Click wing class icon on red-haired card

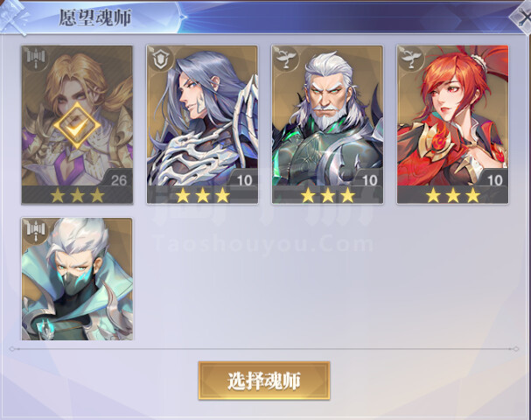tap(410, 59)
